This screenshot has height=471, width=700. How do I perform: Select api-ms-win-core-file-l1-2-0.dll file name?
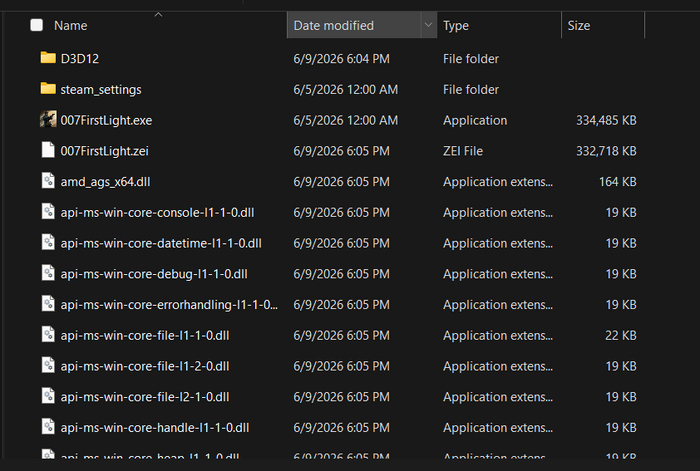coord(145,367)
